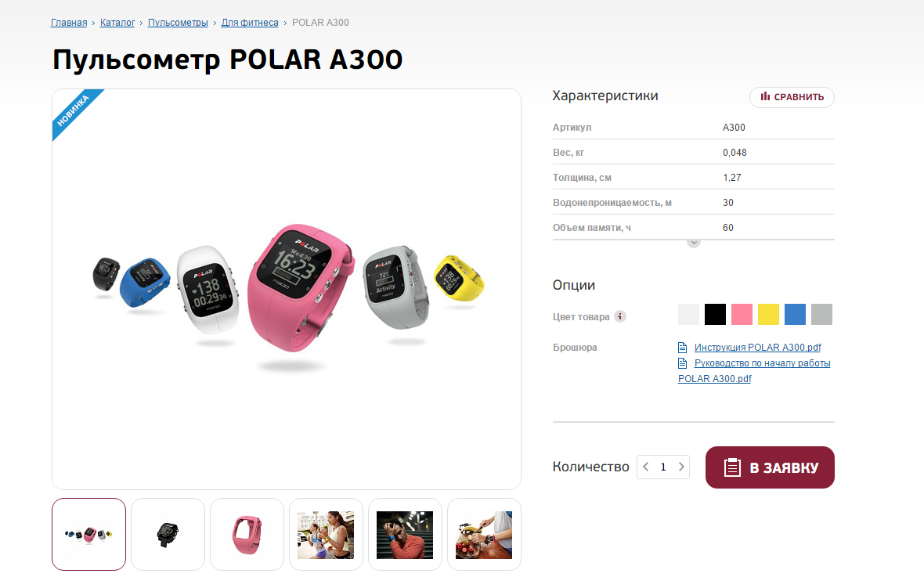
Task: Click the info icon beside Цвет товара
Action: click(620, 316)
